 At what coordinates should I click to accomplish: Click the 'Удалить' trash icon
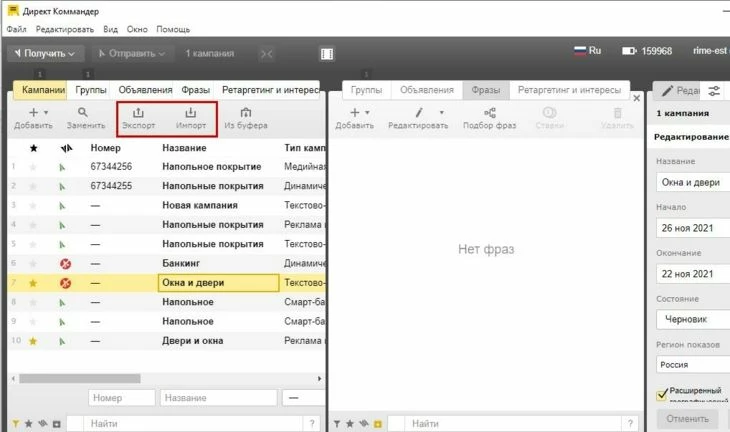pos(617,113)
